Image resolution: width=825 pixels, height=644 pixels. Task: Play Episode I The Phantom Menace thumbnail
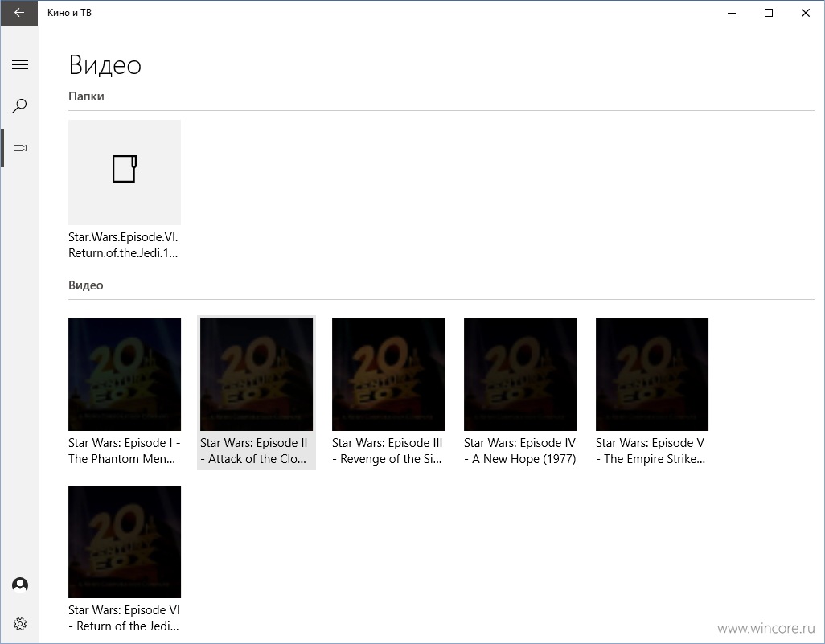tap(125, 374)
